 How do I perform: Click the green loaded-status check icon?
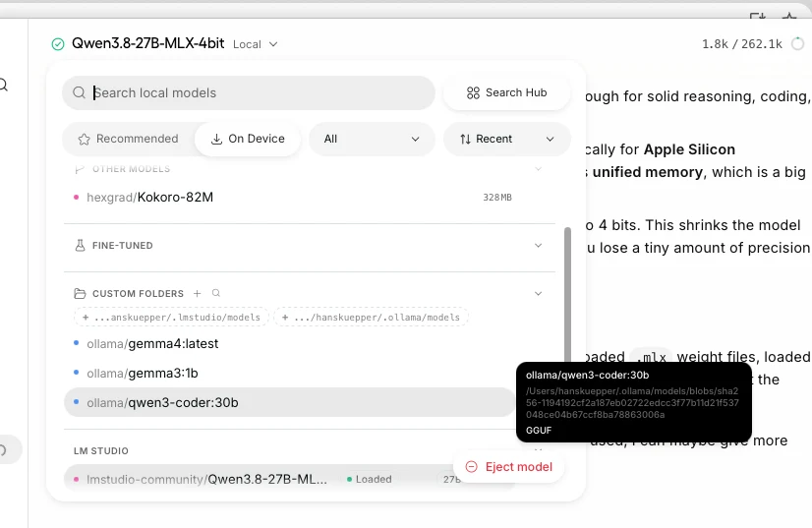coord(58,44)
